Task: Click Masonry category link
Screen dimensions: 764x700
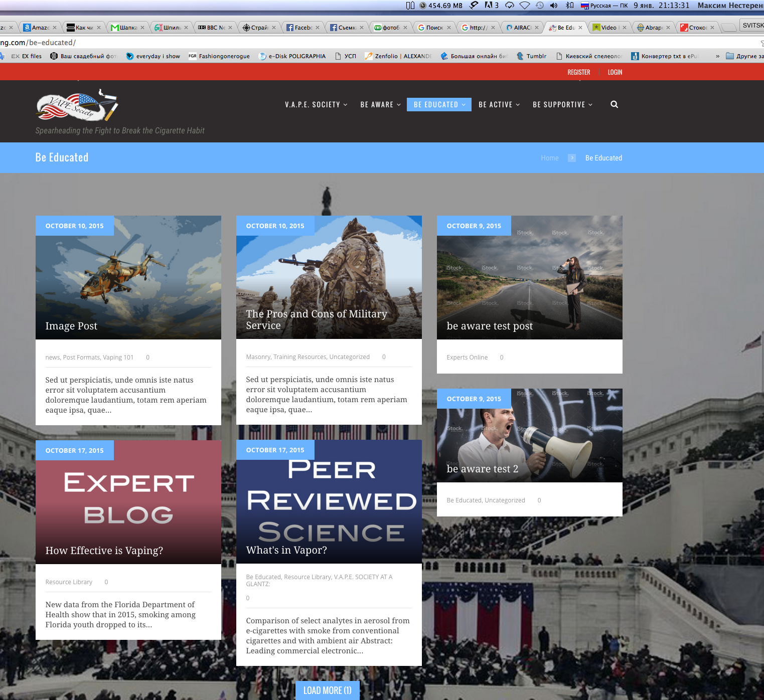Action: (x=258, y=357)
